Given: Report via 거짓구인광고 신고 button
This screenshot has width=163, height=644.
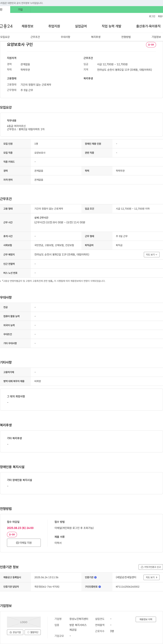Looking at the screenshot, I should (x=151, y=567).
